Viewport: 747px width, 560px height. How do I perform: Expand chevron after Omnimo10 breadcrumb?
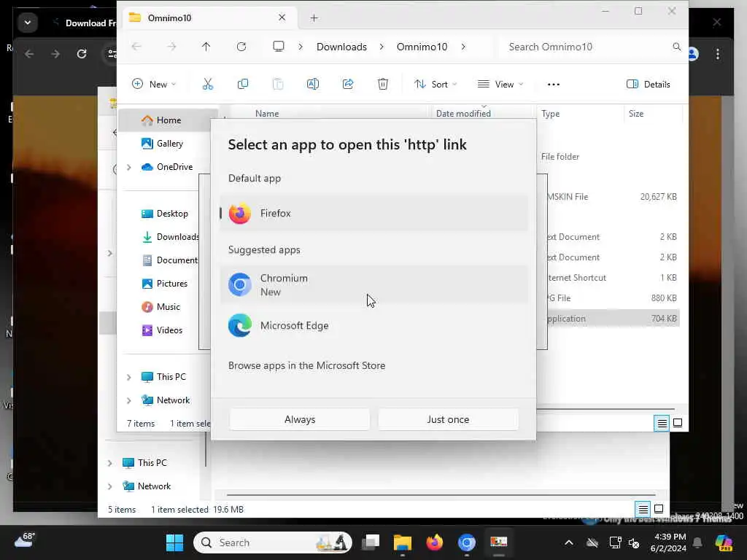point(463,47)
